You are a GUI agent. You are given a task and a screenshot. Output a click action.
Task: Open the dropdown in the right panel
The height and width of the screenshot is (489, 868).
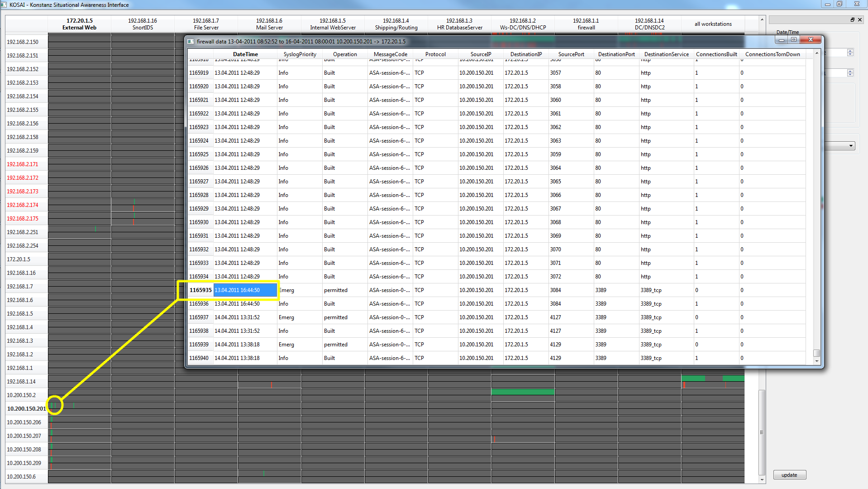[x=851, y=146]
